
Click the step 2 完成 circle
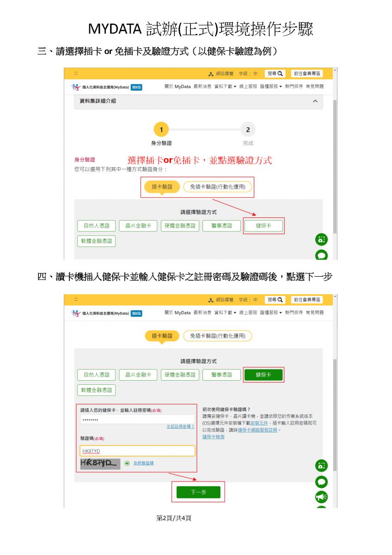point(248,130)
